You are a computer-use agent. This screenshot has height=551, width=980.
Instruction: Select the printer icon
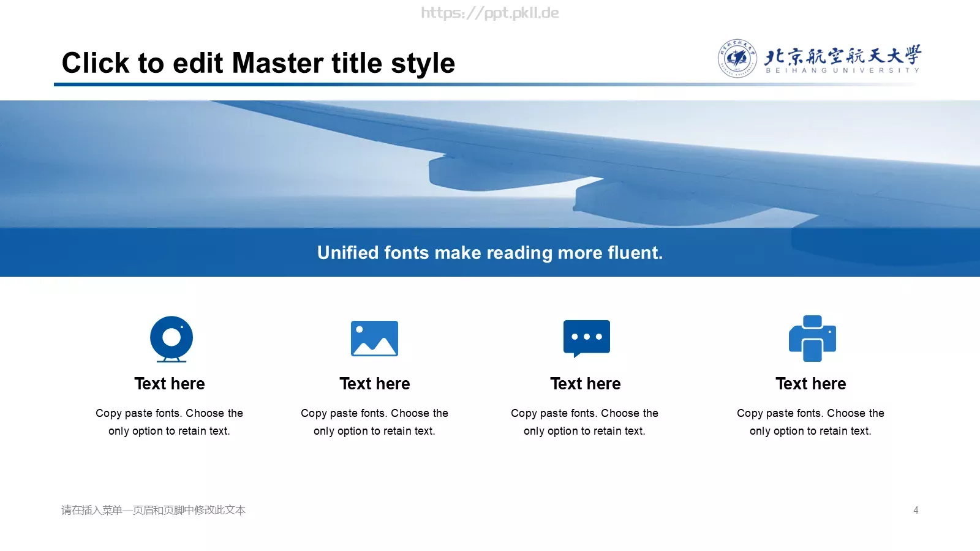click(812, 339)
